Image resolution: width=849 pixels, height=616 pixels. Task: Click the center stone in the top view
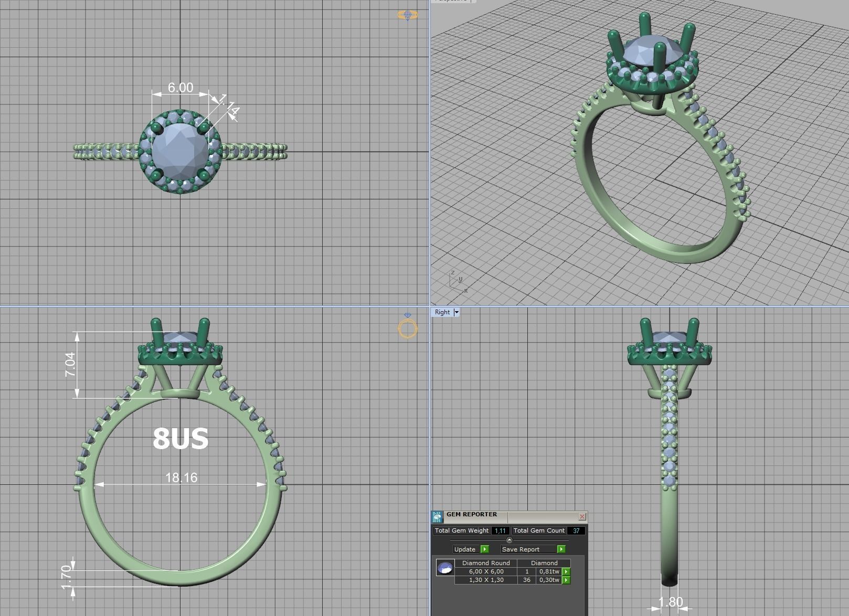(180, 152)
